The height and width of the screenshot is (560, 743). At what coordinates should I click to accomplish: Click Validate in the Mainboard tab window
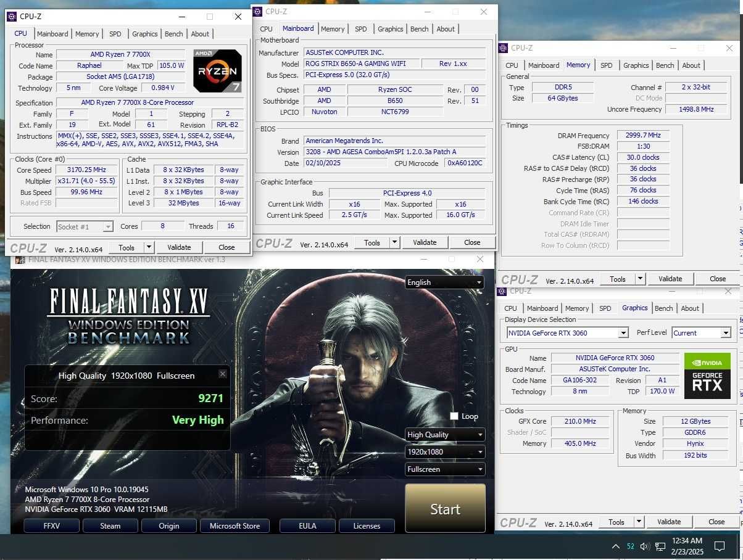(425, 242)
